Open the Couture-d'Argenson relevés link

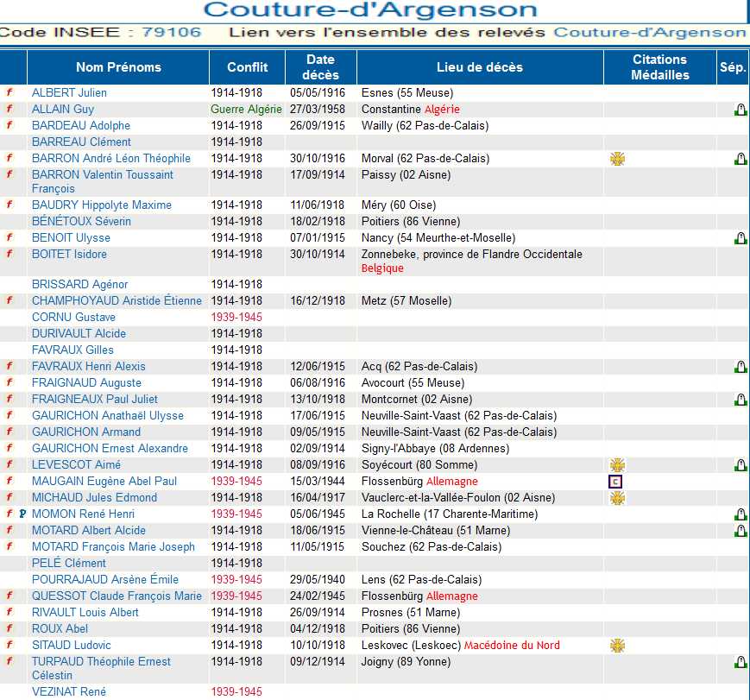click(x=649, y=33)
